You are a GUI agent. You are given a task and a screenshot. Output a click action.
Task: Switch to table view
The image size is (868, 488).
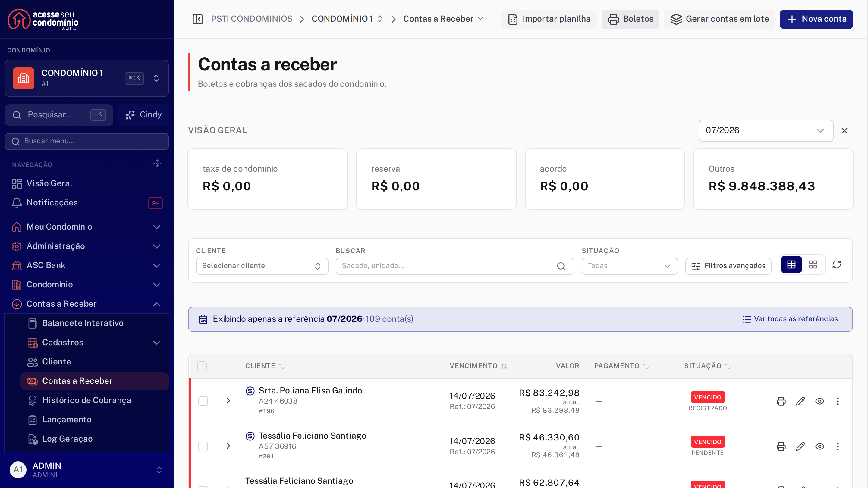(x=791, y=265)
